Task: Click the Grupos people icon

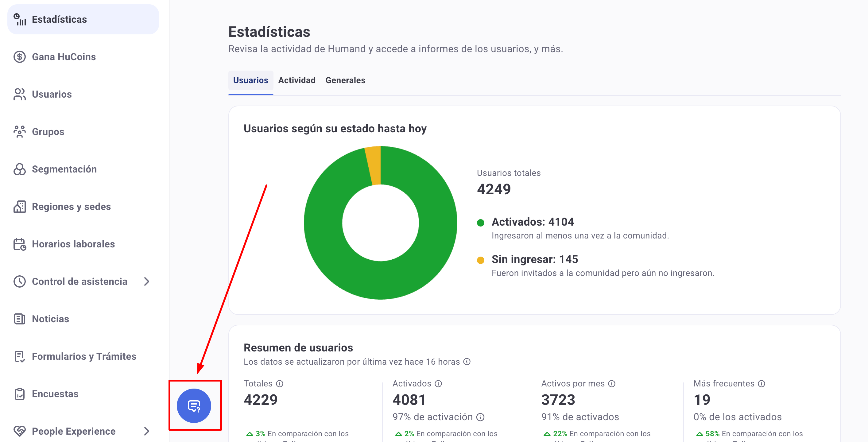Action: (x=20, y=131)
